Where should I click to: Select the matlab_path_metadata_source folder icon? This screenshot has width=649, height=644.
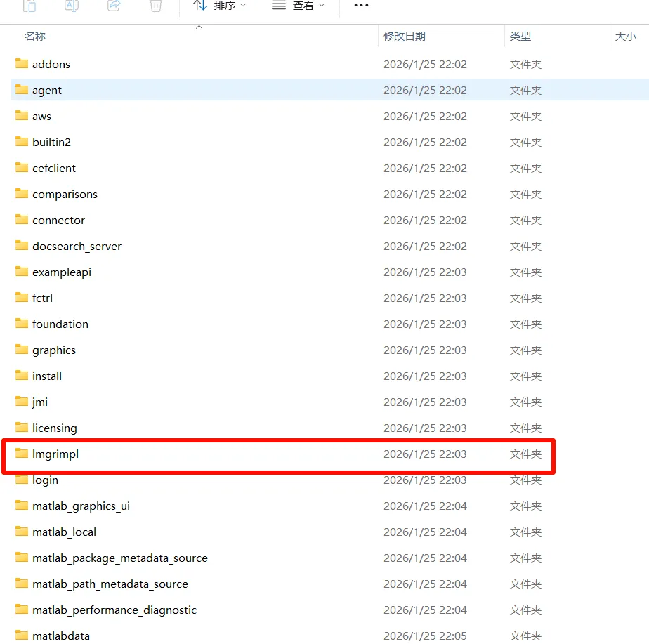22,584
